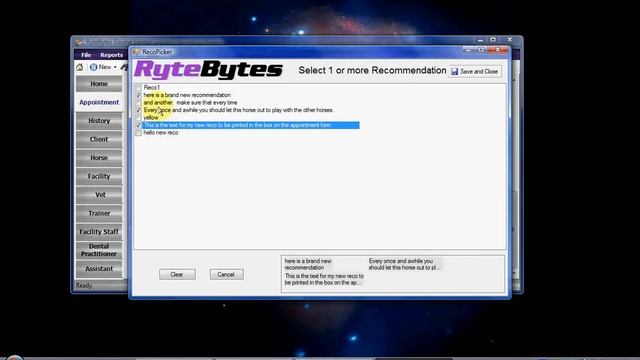
Task: Click the Cancel button
Action: 227,274
